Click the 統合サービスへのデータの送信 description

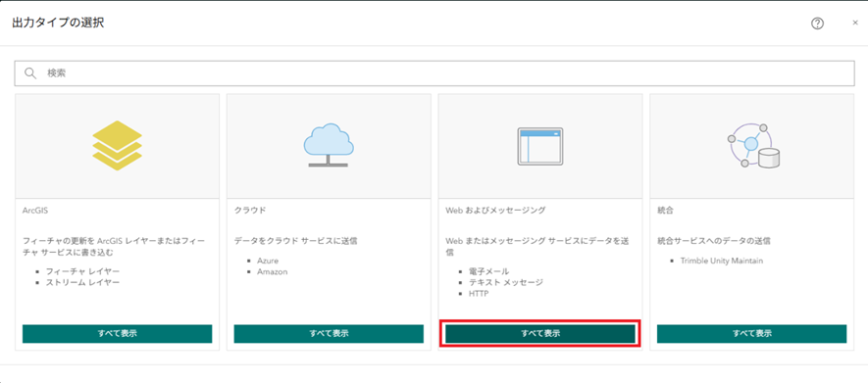(x=714, y=241)
